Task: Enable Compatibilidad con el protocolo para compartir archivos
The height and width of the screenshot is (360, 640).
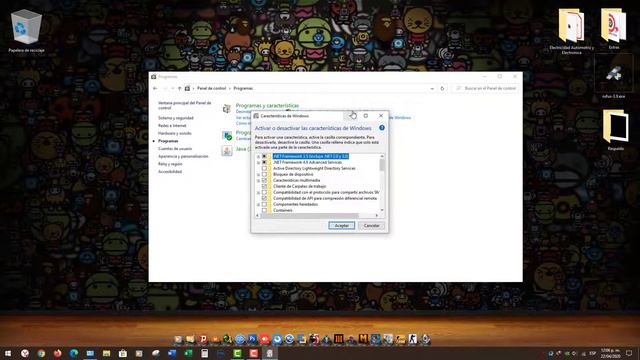Action: [x=264, y=192]
